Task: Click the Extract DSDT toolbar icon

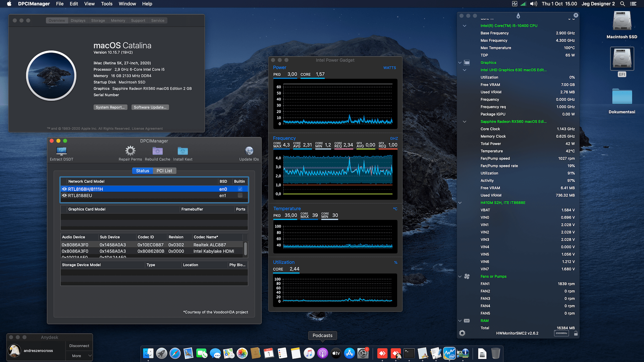Action: (61, 151)
